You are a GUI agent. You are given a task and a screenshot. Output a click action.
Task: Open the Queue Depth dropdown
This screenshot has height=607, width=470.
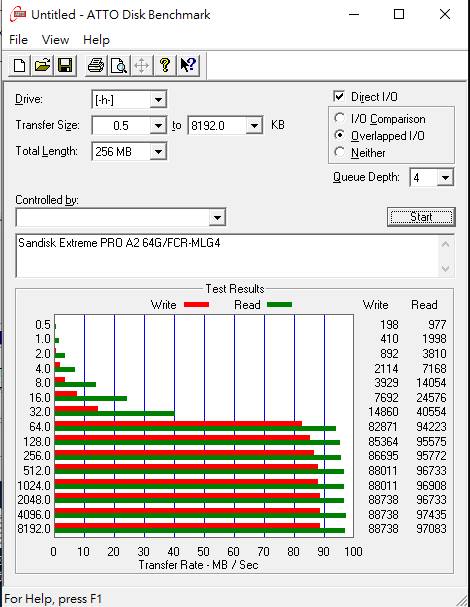(x=445, y=178)
